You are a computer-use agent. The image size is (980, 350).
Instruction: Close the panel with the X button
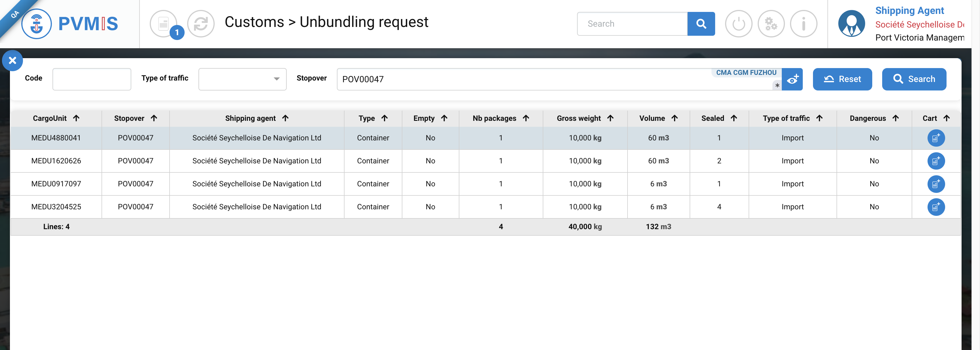point(12,60)
